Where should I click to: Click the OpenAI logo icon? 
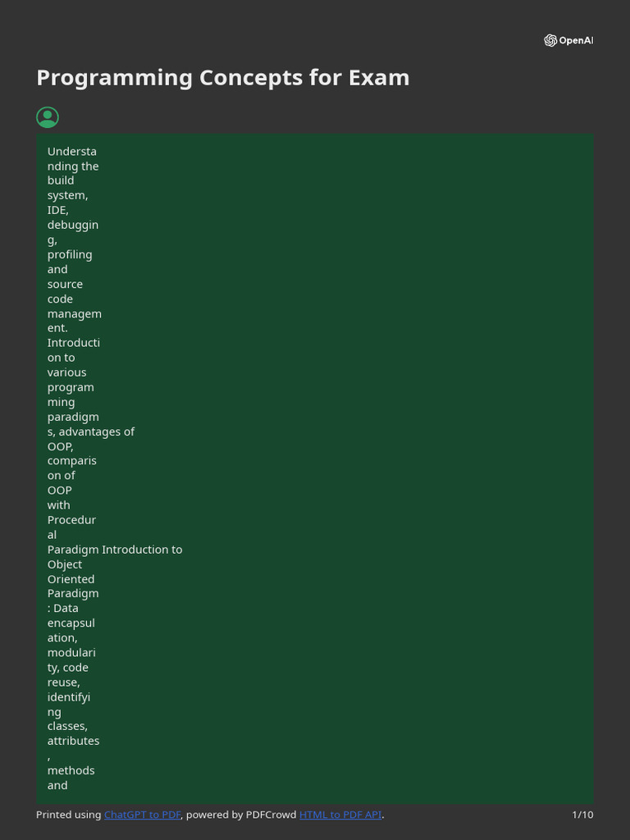[550, 40]
